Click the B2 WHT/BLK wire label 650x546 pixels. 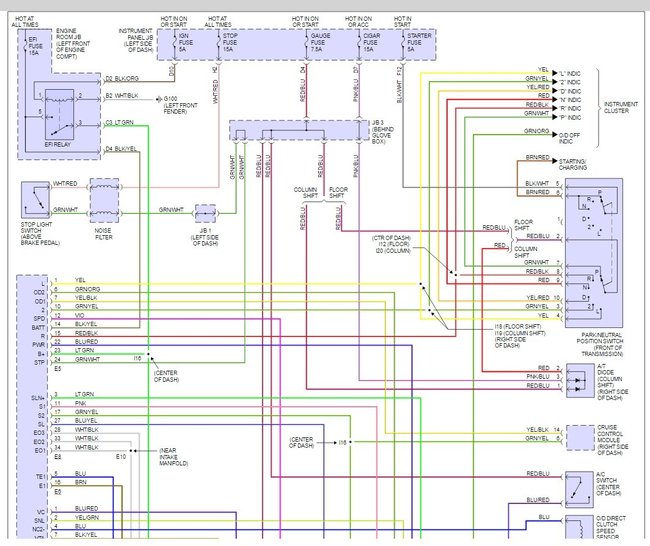point(121,96)
